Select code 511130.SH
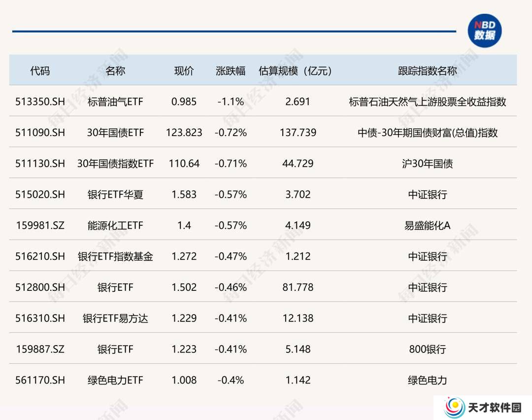Screen dimensions: 532x420 tap(40, 163)
